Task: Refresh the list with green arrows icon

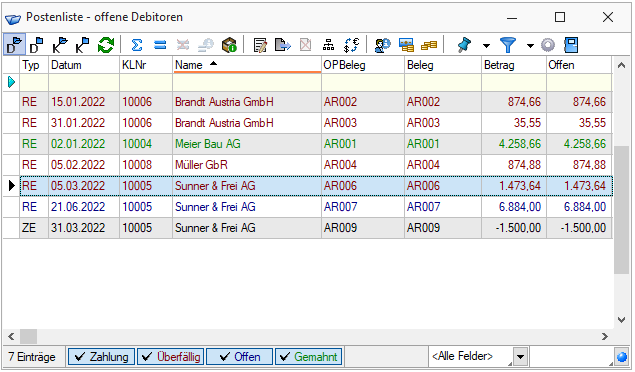Action: coord(106,45)
